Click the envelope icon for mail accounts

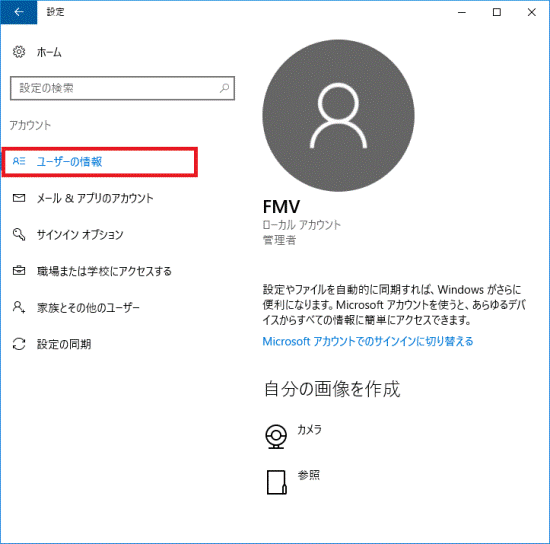pos(19,198)
